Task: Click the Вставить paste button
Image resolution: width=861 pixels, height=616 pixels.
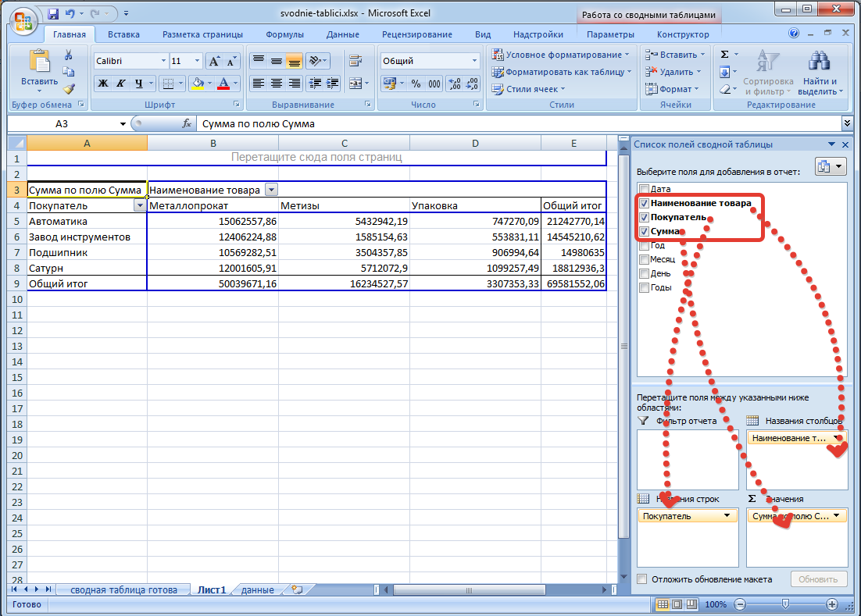Action: tap(40, 70)
